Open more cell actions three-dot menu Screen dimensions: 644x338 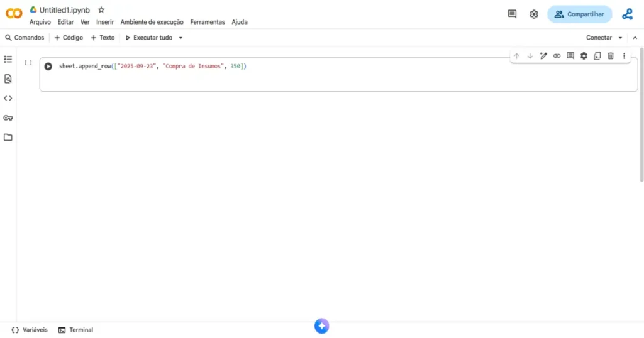point(624,56)
